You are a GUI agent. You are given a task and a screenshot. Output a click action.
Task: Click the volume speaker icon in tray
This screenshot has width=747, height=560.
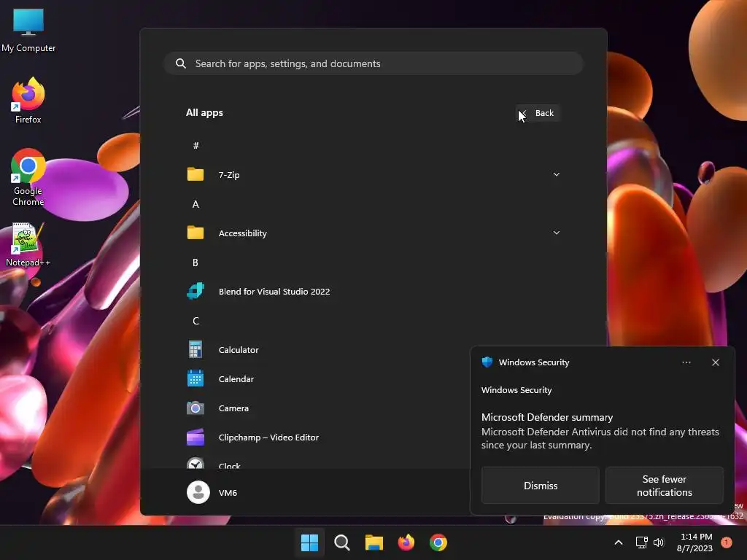click(659, 542)
